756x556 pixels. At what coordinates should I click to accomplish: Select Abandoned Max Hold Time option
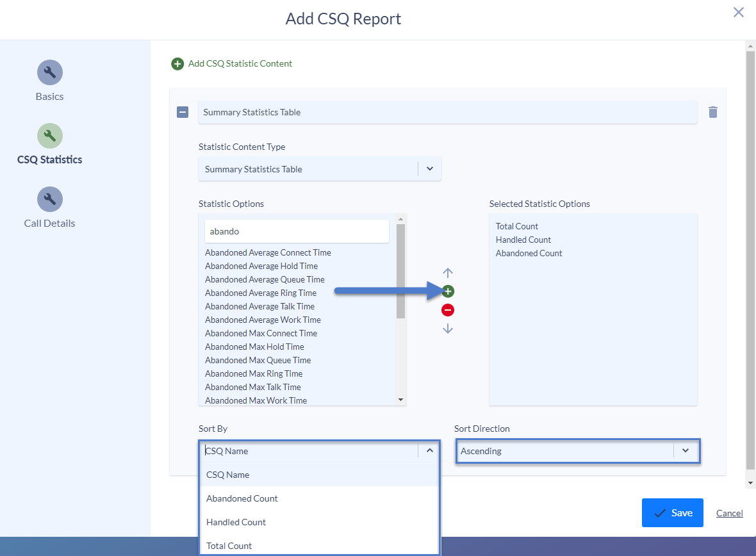[x=254, y=347]
